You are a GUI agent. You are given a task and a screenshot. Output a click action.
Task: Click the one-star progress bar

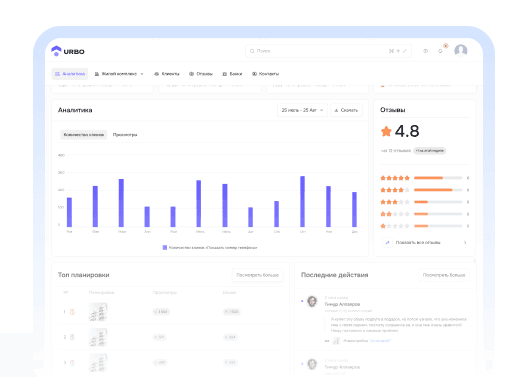click(438, 226)
